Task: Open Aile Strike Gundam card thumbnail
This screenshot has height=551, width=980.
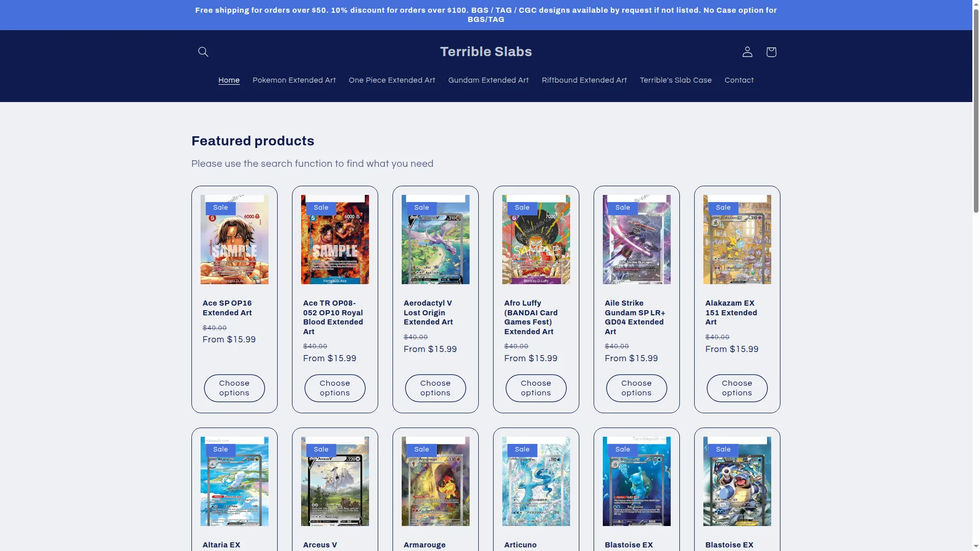Action: coord(636,240)
